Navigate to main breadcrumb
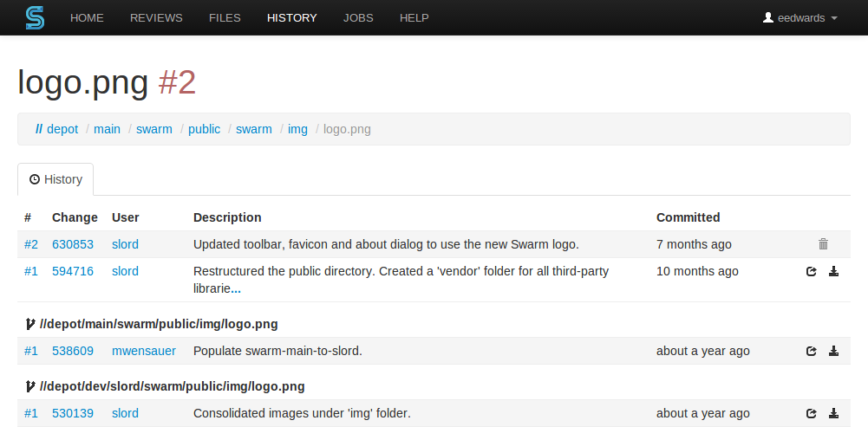 click(x=107, y=129)
